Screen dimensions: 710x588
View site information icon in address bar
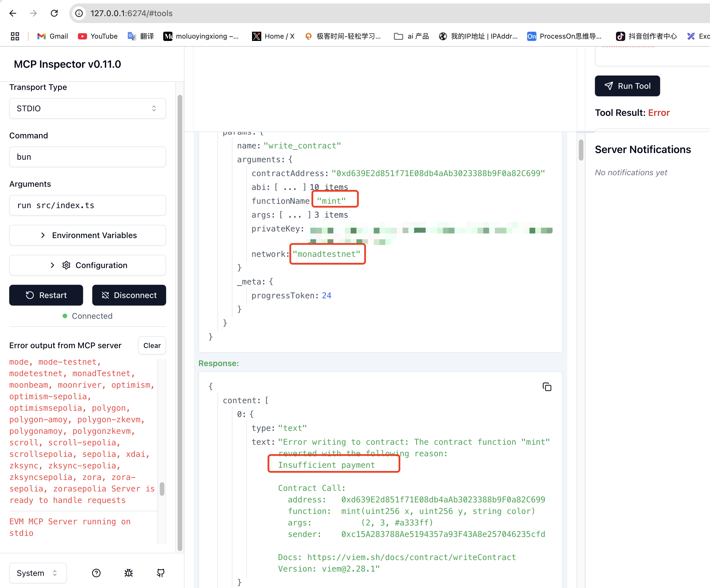[x=79, y=13]
